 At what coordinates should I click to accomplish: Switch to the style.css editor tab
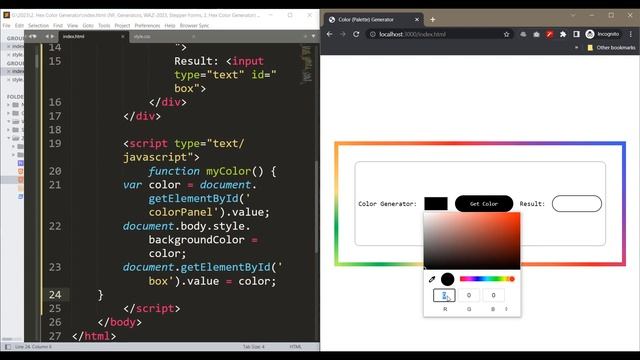[163, 36]
